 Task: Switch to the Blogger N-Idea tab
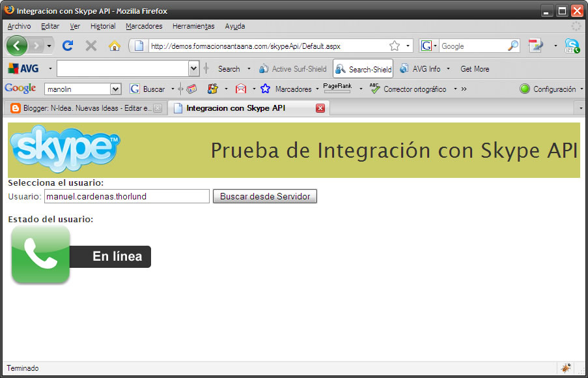[81, 109]
